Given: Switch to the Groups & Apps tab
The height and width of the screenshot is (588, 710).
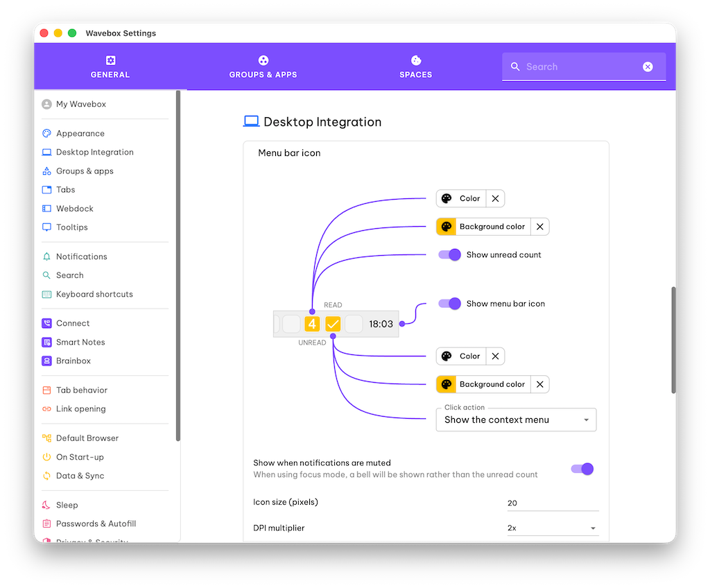Looking at the screenshot, I should pyautogui.click(x=263, y=67).
